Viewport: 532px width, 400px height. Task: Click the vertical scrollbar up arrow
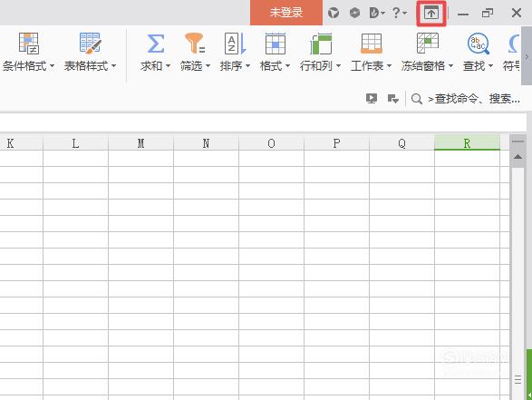pos(517,157)
